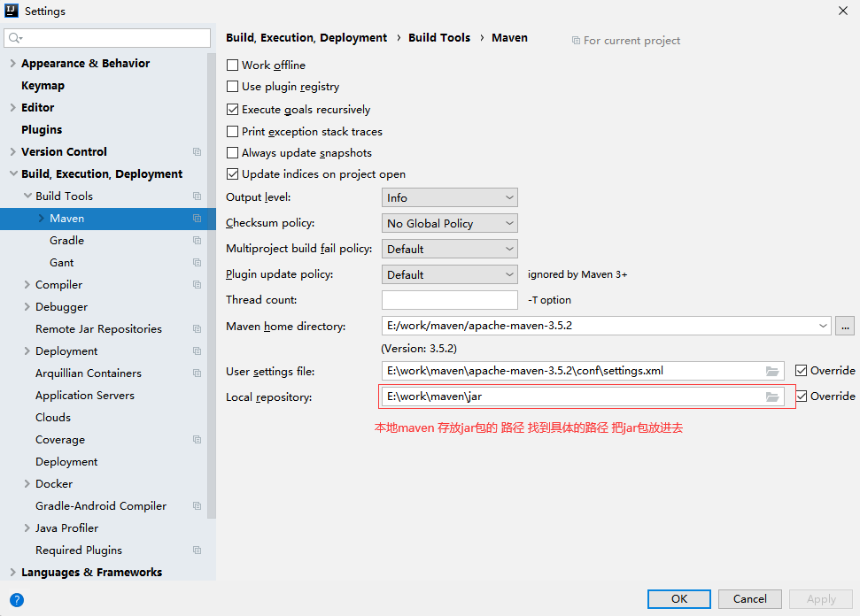The width and height of the screenshot is (860, 616).
Task: Enable Use plugin registry checkbox
Action: pyautogui.click(x=233, y=87)
